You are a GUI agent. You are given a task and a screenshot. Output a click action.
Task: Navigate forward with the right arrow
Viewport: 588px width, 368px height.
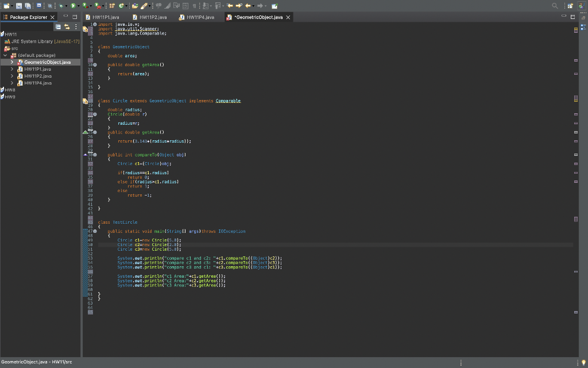pyautogui.click(x=260, y=6)
